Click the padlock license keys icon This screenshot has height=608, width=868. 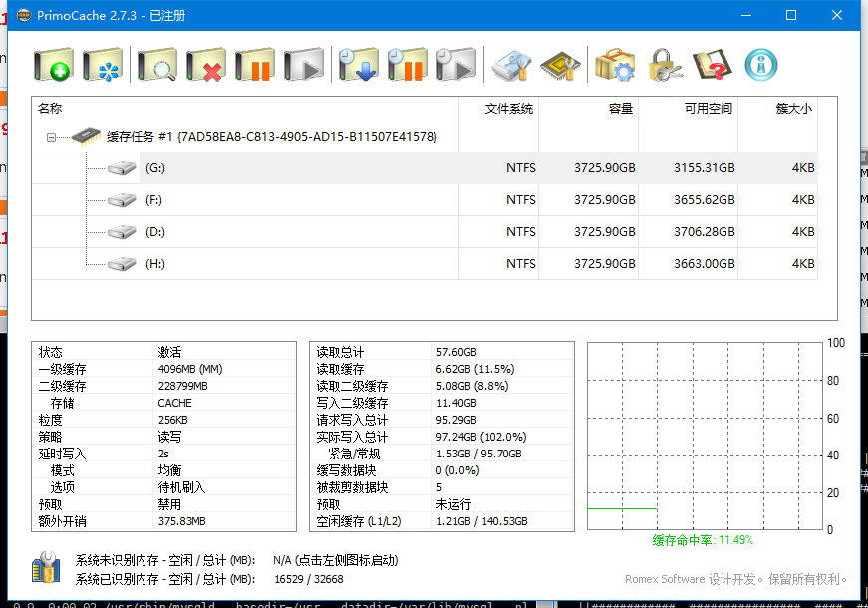(664, 66)
